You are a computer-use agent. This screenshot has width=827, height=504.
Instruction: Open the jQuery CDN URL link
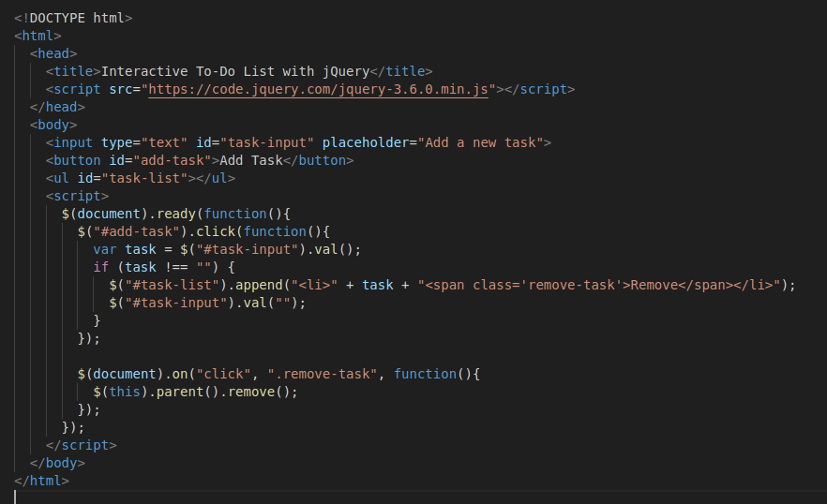click(x=318, y=89)
